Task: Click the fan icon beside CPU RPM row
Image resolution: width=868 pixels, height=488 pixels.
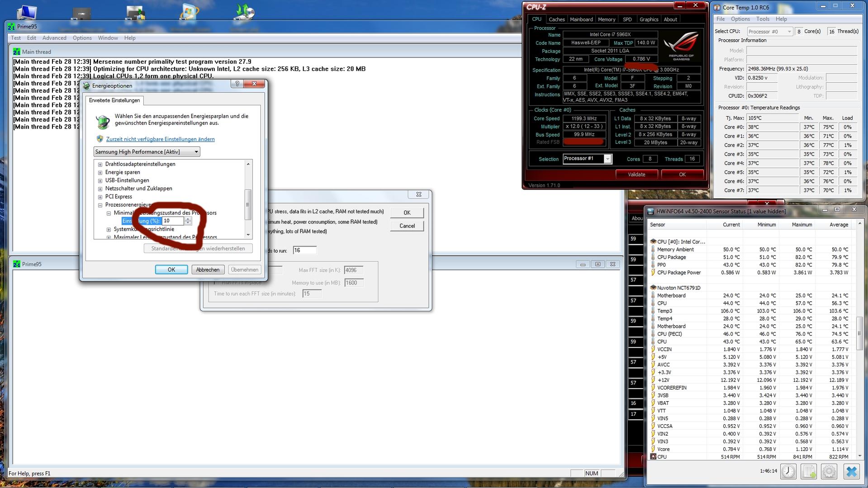Action: coord(653,457)
